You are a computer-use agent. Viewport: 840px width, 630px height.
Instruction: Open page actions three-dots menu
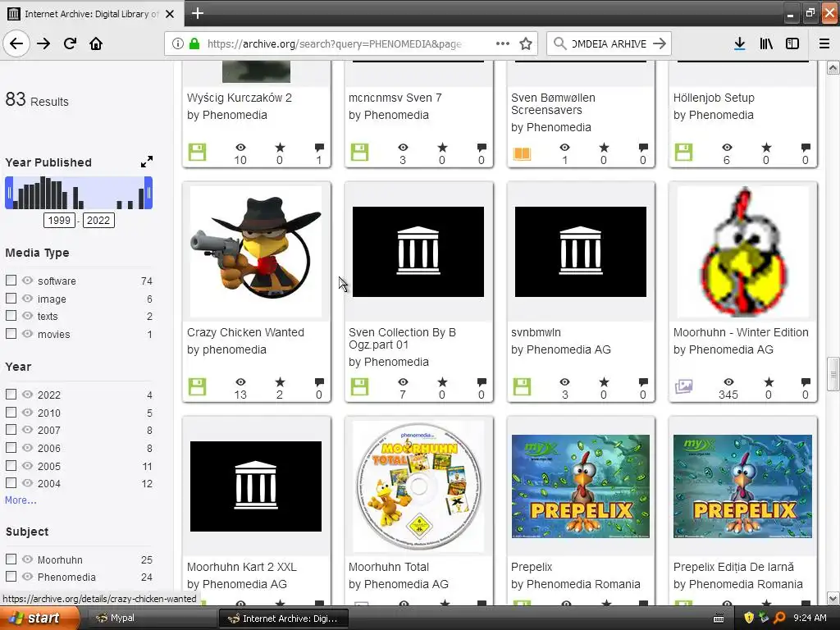[x=503, y=43]
